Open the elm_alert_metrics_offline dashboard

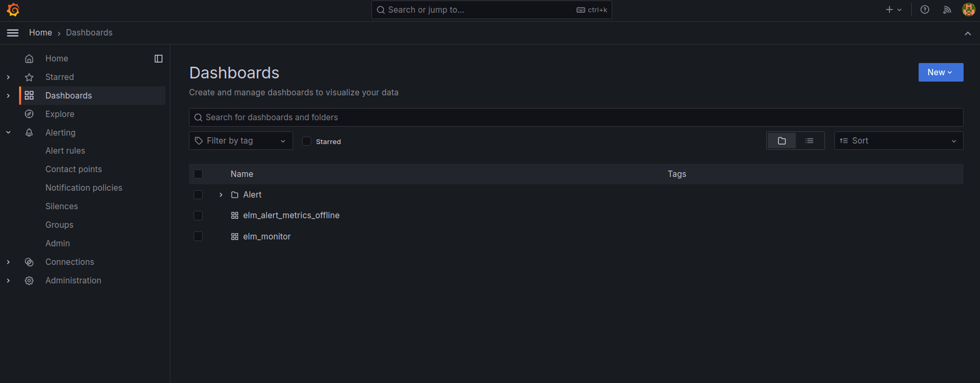(291, 216)
